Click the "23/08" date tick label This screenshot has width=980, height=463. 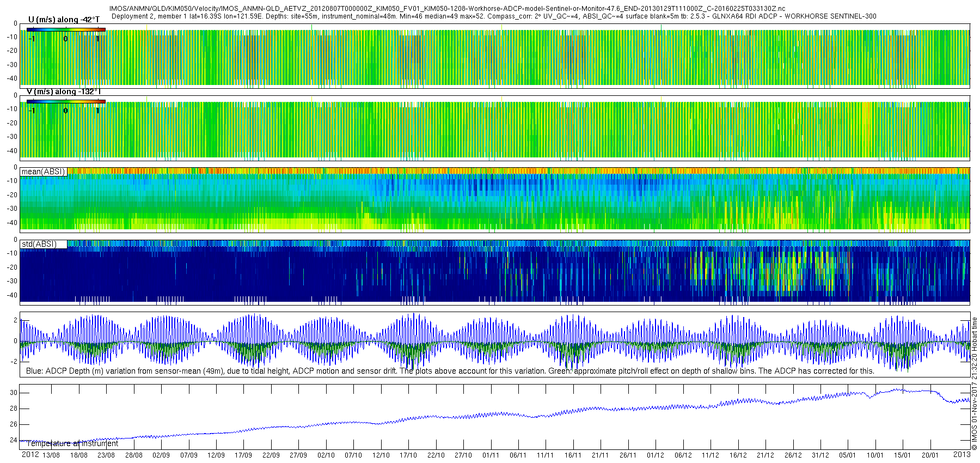[x=106, y=455]
